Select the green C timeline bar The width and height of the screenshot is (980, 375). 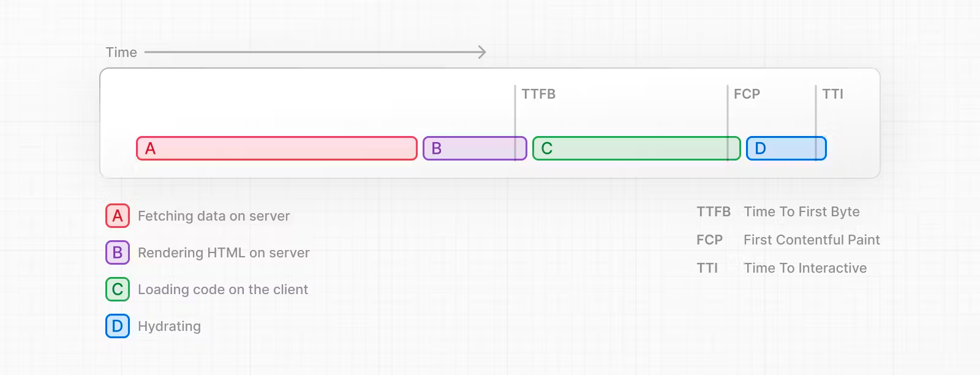(x=636, y=148)
